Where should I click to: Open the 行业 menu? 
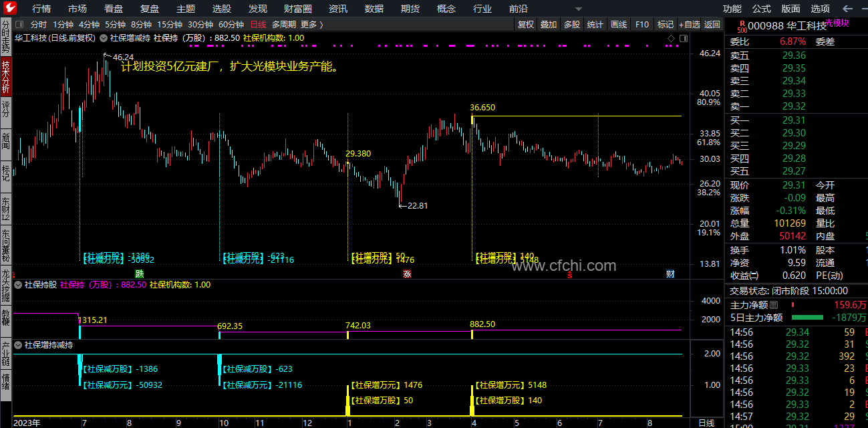(x=482, y=9)
